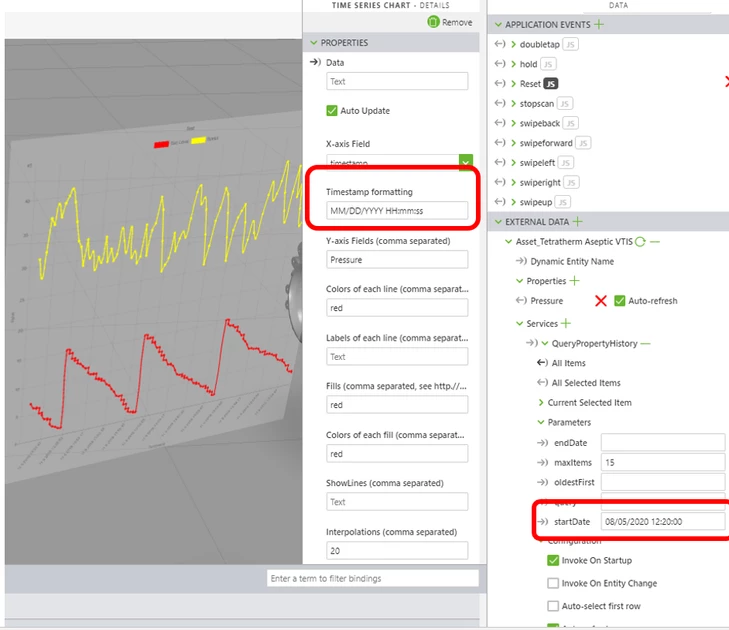Image resolution: width=729 pixels, height=630 pixels.
Task: Delete the Pressure property red X
Action: coord(601,300)
